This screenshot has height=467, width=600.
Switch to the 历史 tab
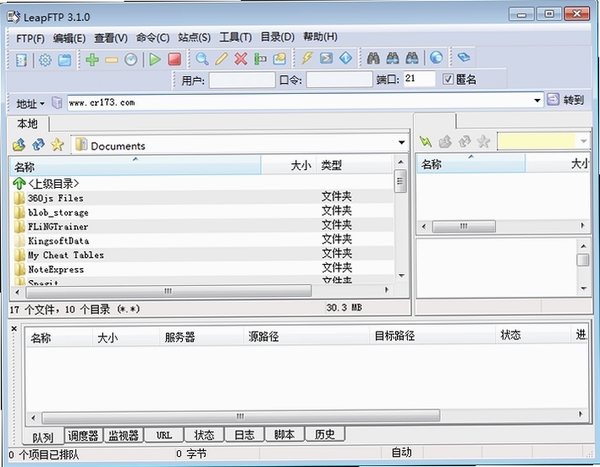[x=325, y=434]
